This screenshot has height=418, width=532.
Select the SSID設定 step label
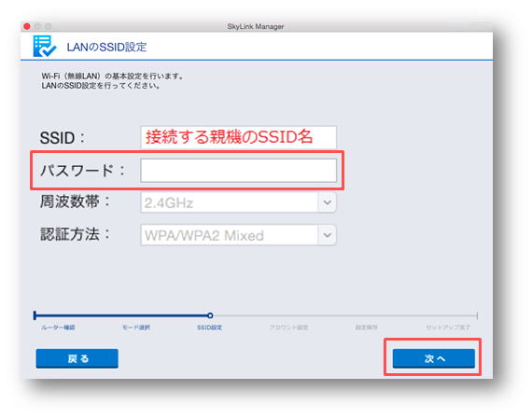click(210, 327)
